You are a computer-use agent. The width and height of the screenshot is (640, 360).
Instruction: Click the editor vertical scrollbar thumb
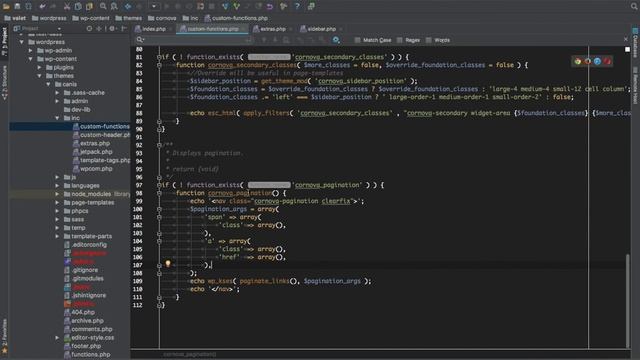pos(627,300)
